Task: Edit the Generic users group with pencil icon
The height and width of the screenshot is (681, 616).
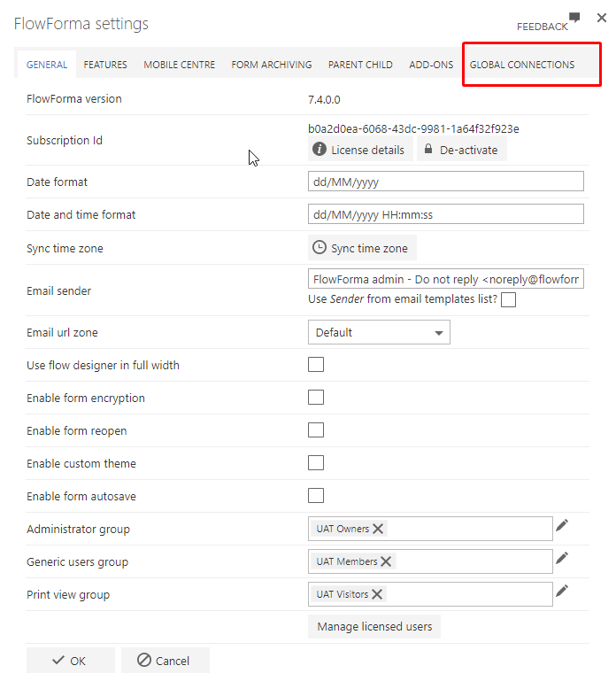Action: [562, 558]
